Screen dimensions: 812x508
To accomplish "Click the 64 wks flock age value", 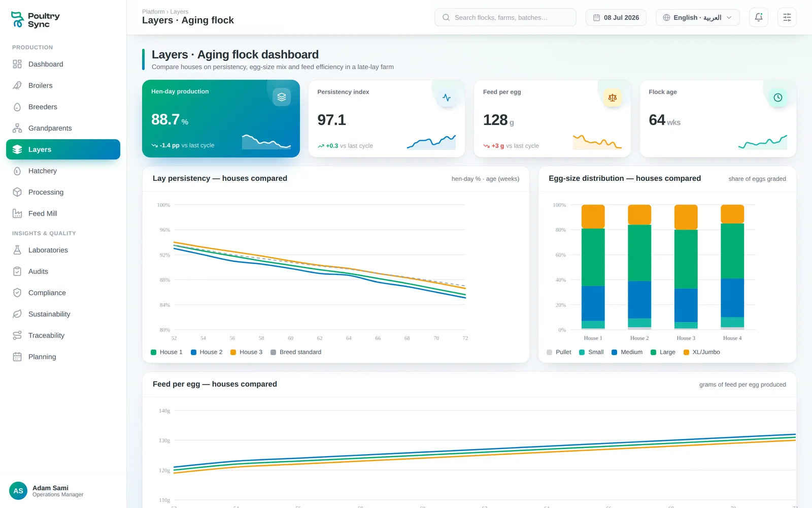I will tap(664, 120).
